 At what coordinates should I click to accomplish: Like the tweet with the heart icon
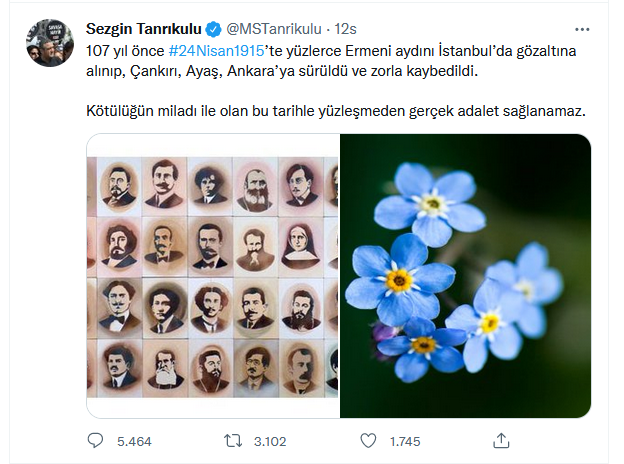tap(366, 439)
